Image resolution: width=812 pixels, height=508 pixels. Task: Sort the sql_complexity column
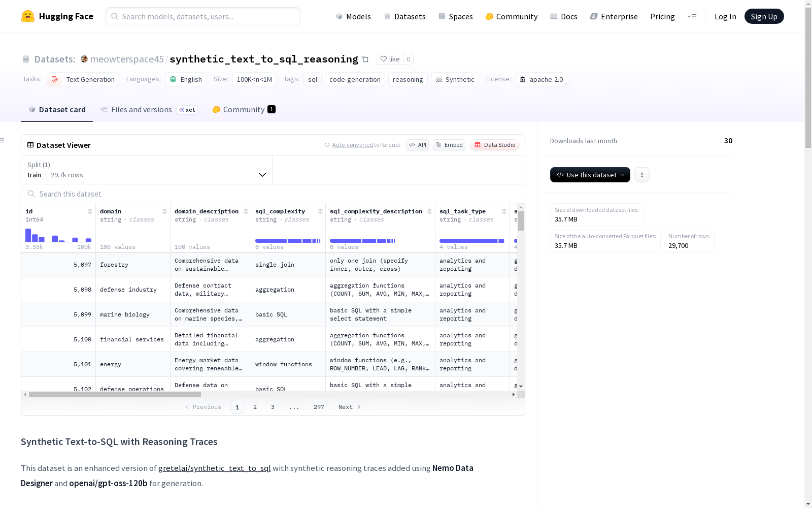(x=320, y=211)
